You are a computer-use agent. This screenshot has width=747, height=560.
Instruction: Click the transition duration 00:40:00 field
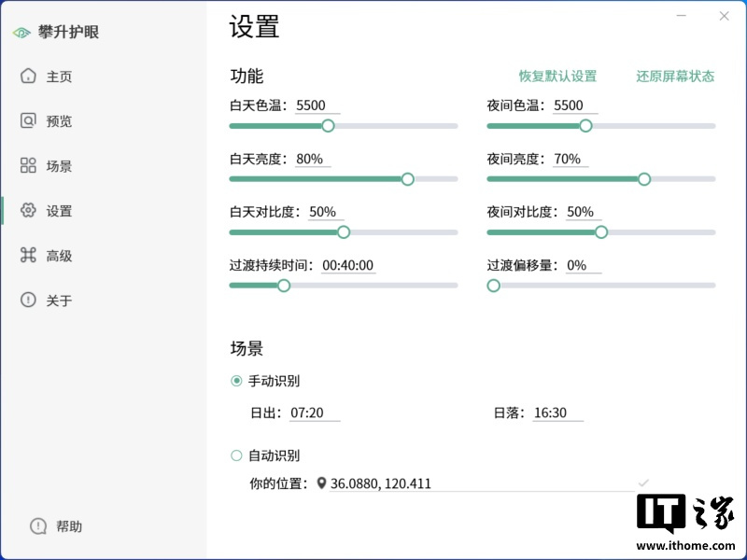pyautogui.click(x=351, y=265)
